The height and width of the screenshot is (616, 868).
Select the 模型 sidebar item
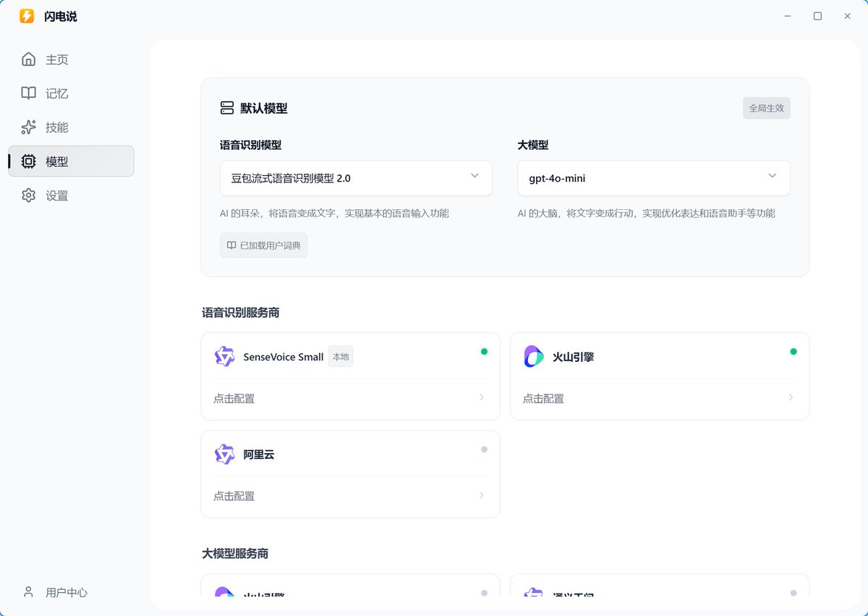click(x=71, y=161)
